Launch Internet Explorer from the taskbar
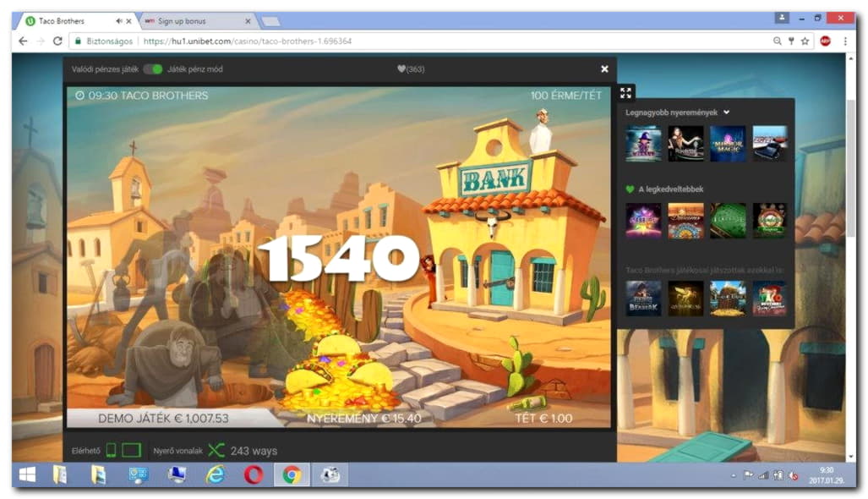The image size is (868, 499). [x=215, y=475]
